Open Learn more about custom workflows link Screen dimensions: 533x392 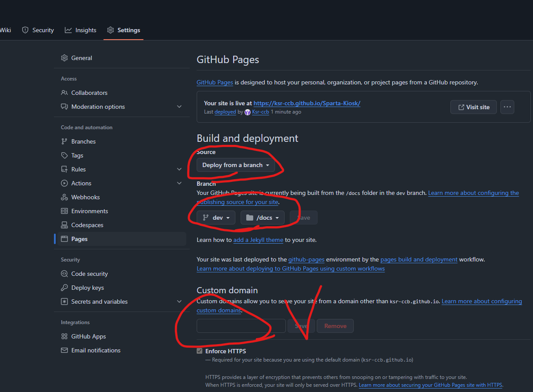(x=291, y=268)
